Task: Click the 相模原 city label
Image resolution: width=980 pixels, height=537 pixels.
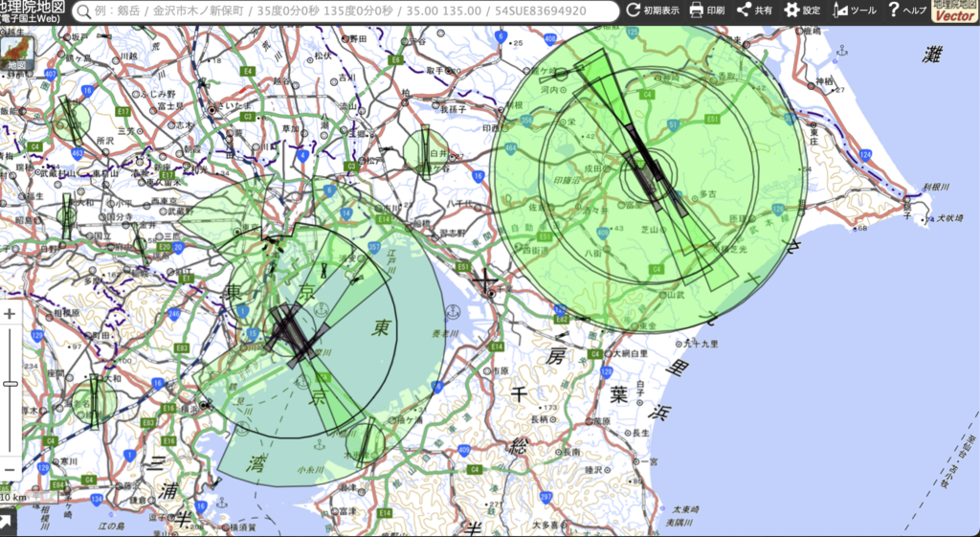Action: [65, 312]
